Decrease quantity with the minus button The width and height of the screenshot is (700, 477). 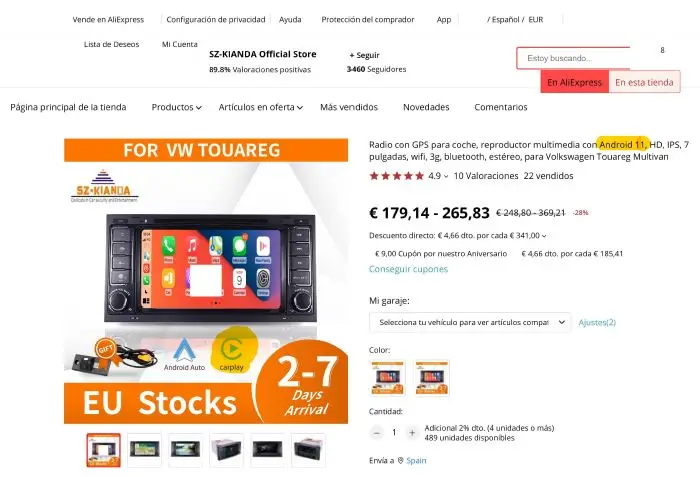click(x=377, y=433)
